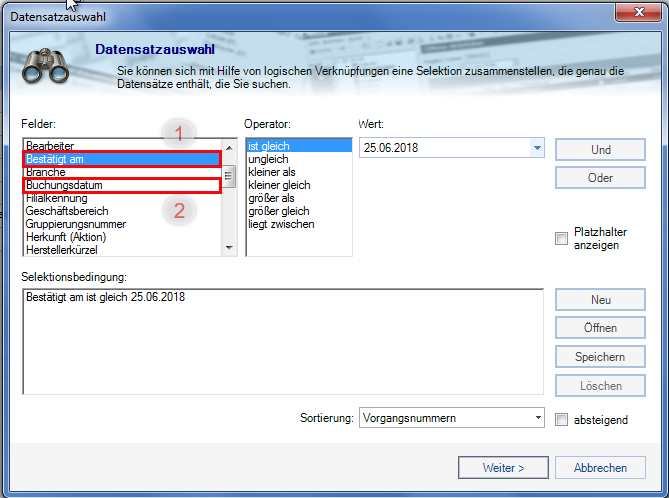Choose the 'größer als' operator

pos(272,198)
